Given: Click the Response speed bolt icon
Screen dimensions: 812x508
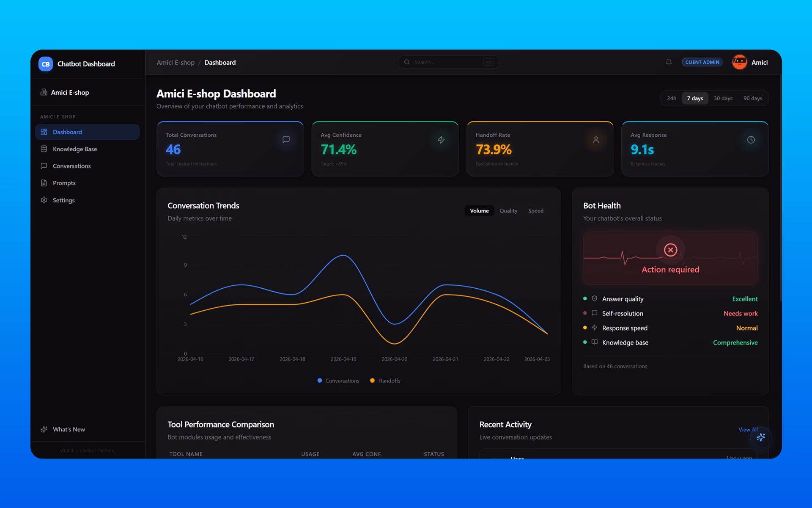Looking at the screenshot, I should point(594,328).
